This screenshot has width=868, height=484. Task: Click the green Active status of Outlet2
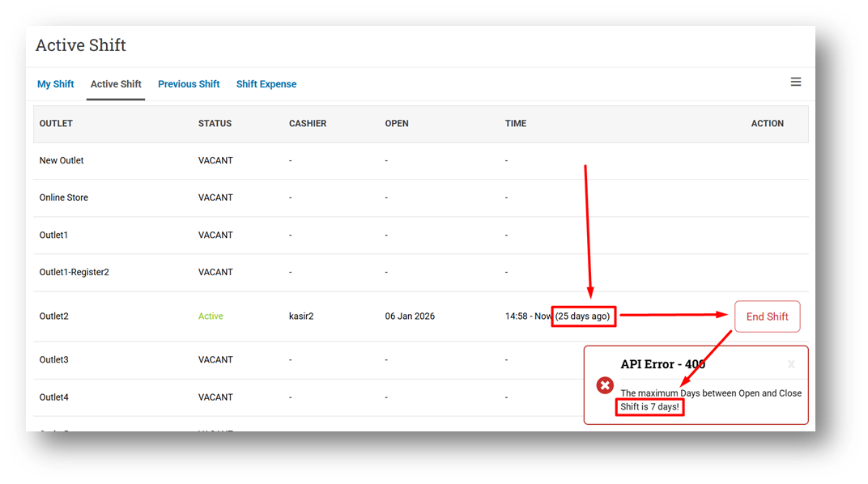pyautogui.click(x=211, y=316)
